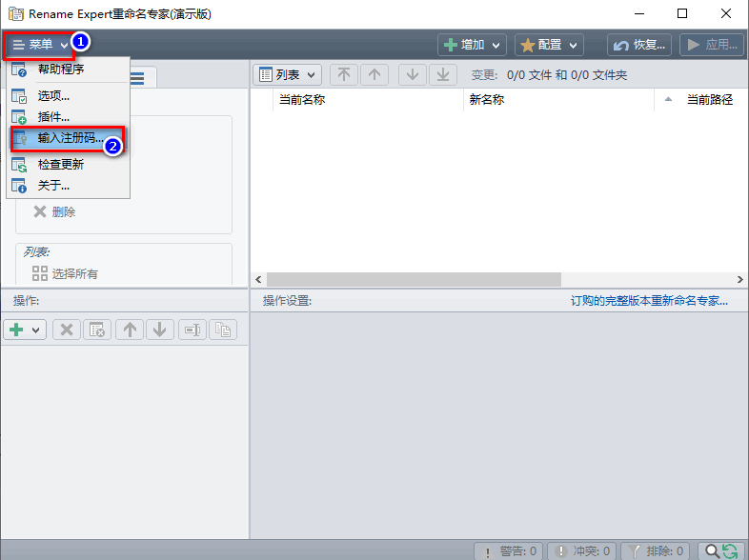Toggle 警告: 0 status filter
749x560 pixels.
pyautogui.click(x=508, y=550)
